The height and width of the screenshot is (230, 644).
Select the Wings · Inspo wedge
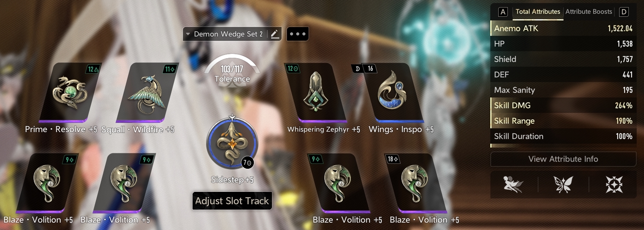[393, 92]
